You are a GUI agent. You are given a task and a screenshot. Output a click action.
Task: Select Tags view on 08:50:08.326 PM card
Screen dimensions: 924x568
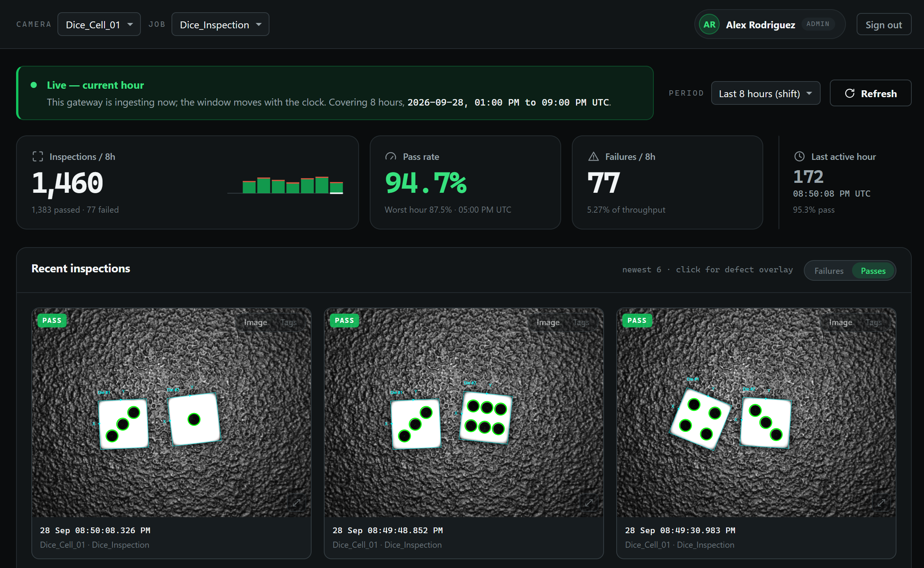tap(288, 322)
